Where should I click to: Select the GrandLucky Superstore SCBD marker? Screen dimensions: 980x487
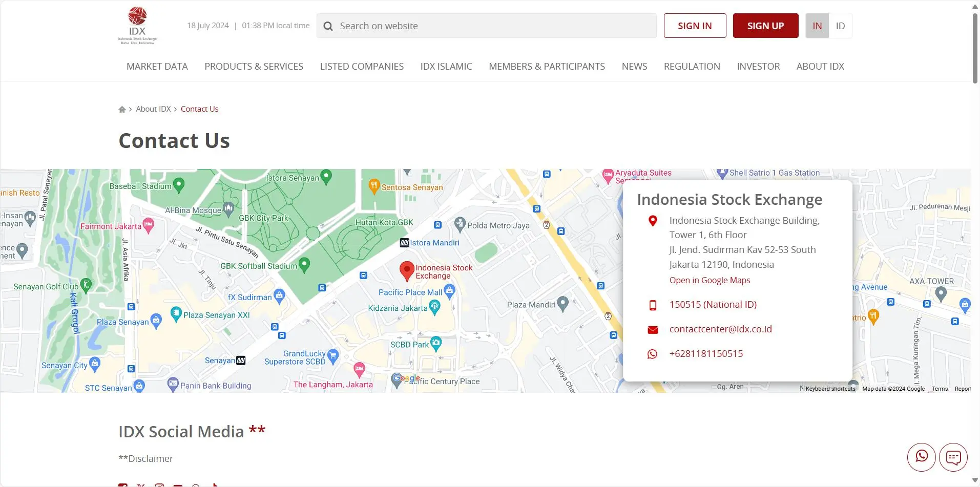(333, 356)
